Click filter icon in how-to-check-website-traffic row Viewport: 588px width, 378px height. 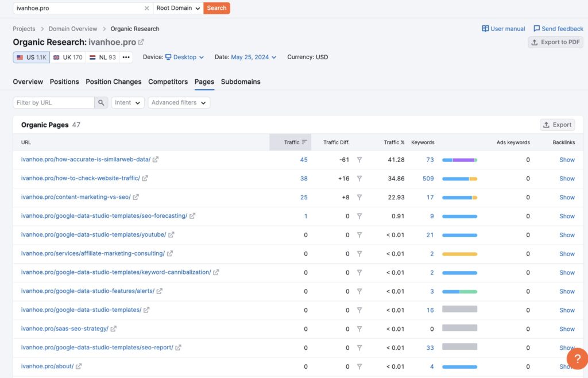[359, 179]
